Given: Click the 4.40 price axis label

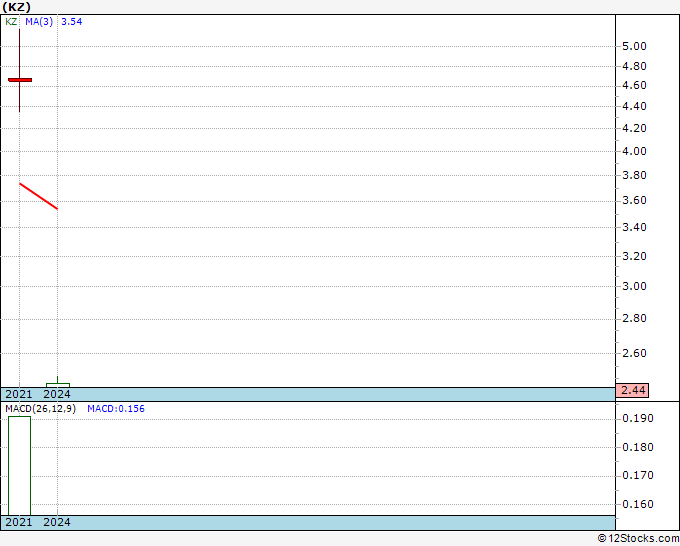Looking at the screenshot, I should point(634,106).
